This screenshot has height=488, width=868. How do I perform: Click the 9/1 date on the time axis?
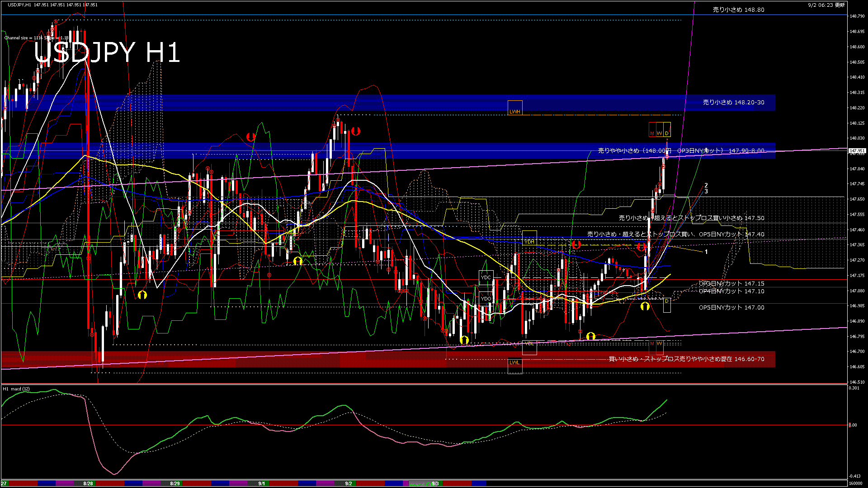coord(262,483)
